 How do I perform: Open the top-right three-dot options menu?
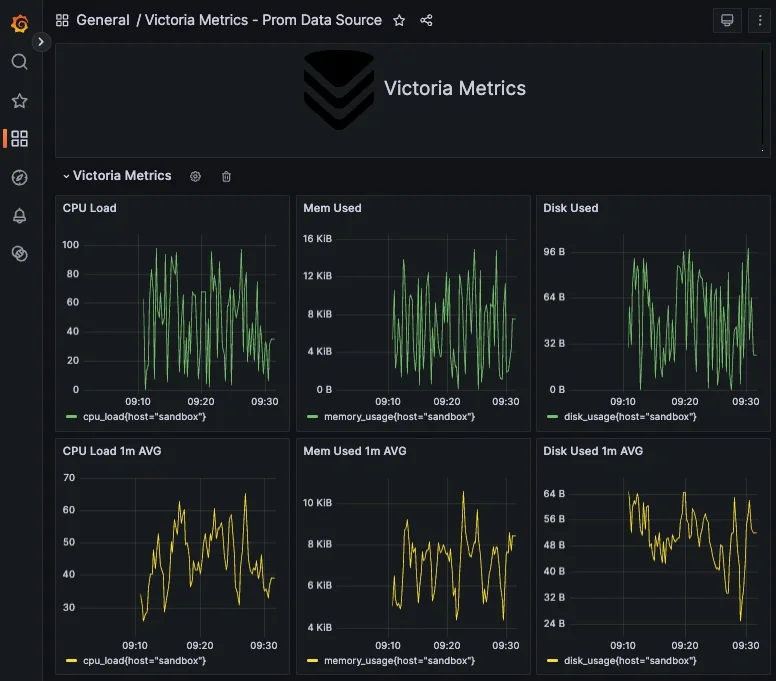pos(759,20)
